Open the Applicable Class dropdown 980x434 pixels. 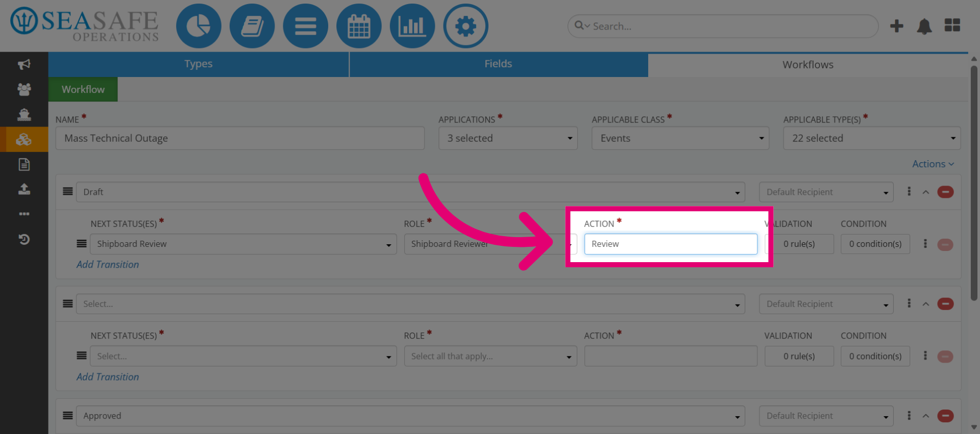680,138
